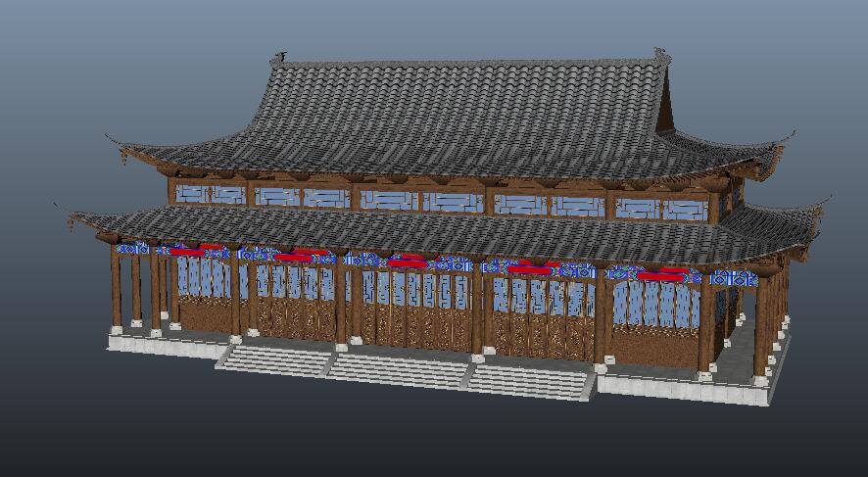Select the ridge ornament at roof's left end
This screenshot has height=477, width=868.
pos(283,57)
